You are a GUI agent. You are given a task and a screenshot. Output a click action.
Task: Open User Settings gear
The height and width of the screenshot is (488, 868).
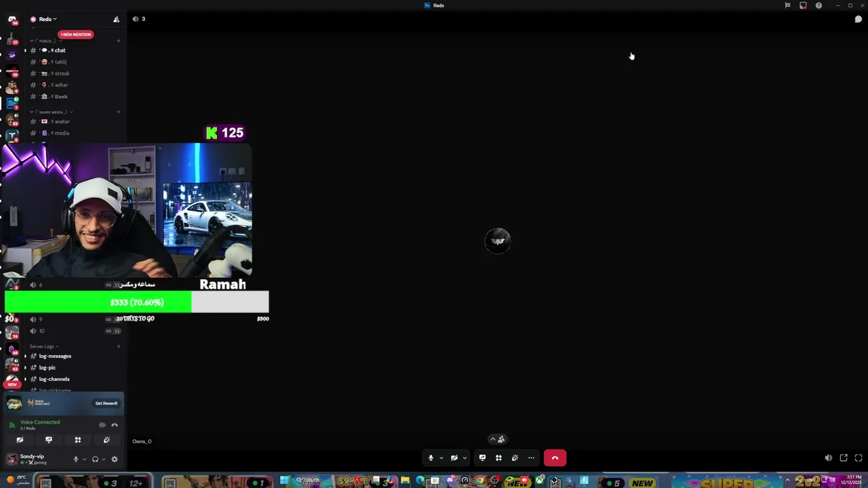click(x=114, y=459)
